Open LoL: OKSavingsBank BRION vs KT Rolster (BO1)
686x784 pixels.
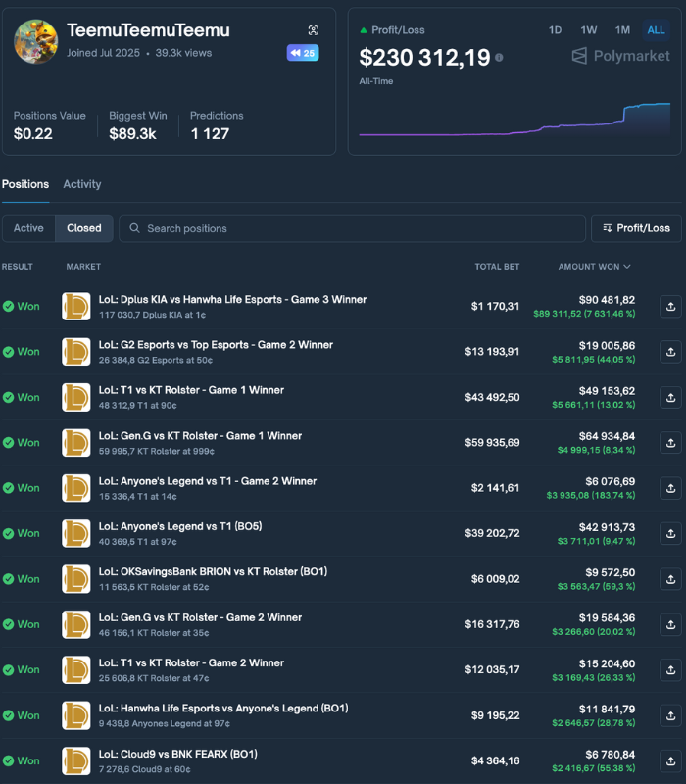tap(213, 572)
